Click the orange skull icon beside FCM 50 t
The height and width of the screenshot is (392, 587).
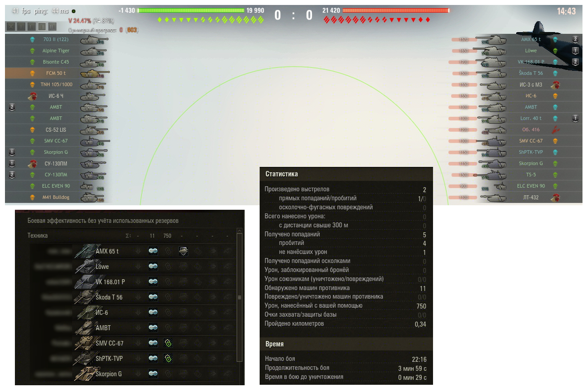tap(32, 73)
